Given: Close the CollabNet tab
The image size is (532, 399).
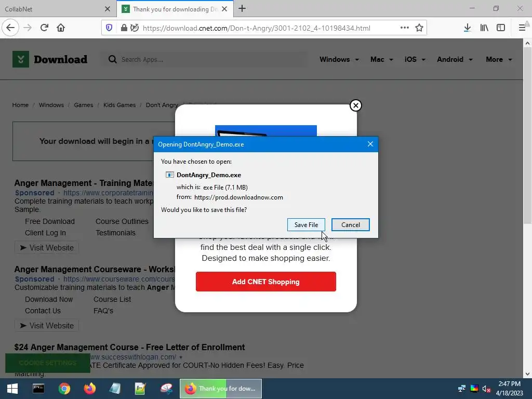Looking at the screenshot, I should (x=107, y=9).
